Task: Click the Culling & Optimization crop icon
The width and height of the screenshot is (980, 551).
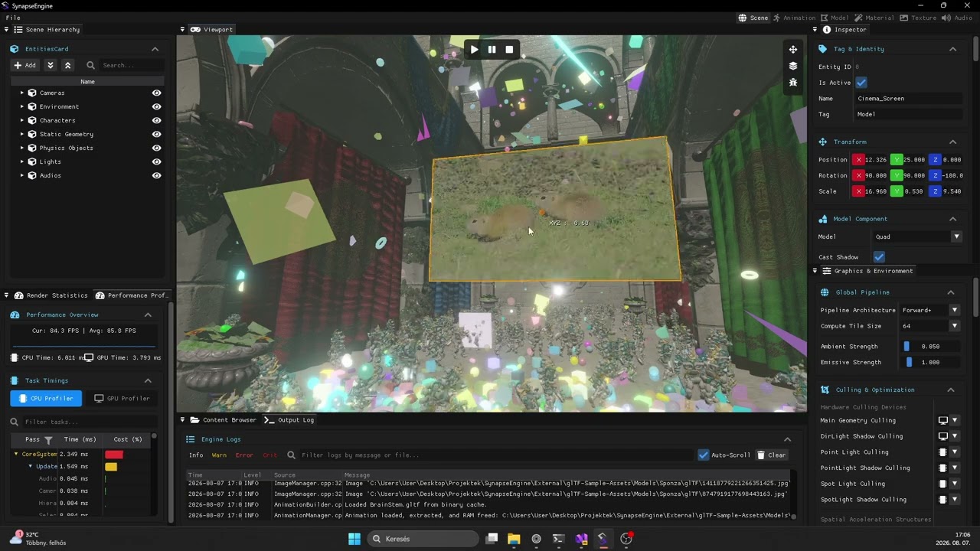Action: pyautogui.click(x=825, y=390)
